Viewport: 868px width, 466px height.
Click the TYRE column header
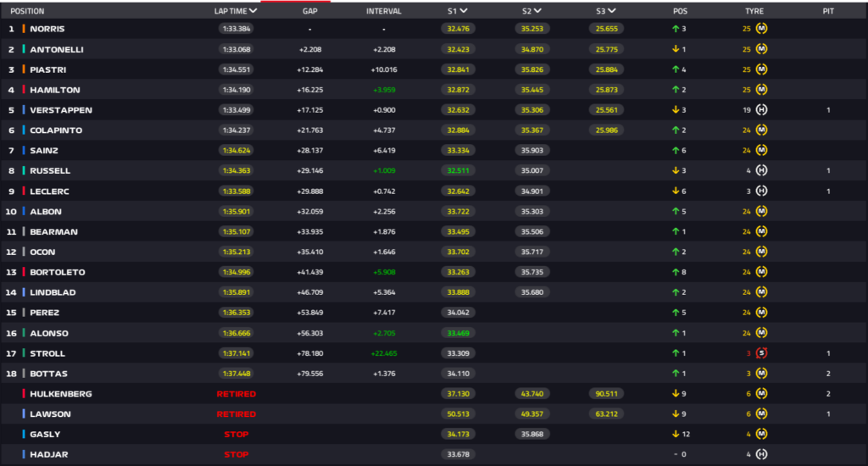click(754, 11)
